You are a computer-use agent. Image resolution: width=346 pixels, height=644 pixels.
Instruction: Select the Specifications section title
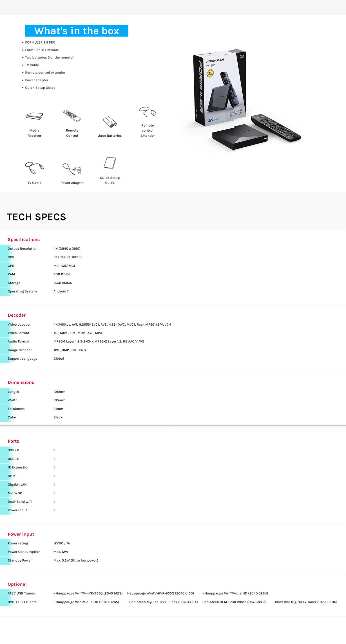point(24,240)
